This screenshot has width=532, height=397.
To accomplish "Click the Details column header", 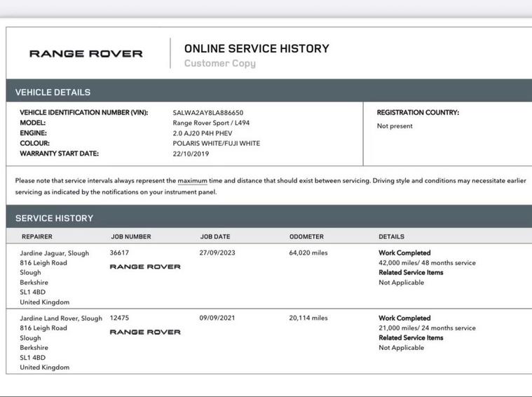I will pyautogui.click(x=391, y=237).
